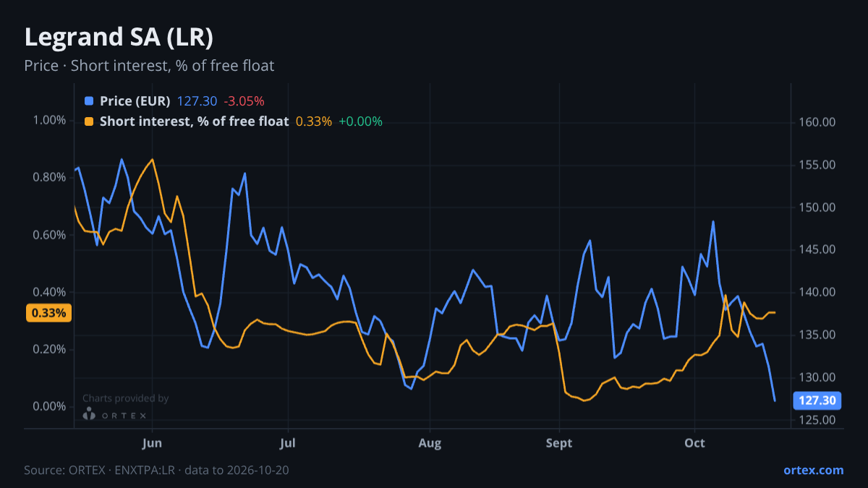The image size is (868, 488).
Task: Click the 0.40% left axis label
Action: [x=50, y=292]
